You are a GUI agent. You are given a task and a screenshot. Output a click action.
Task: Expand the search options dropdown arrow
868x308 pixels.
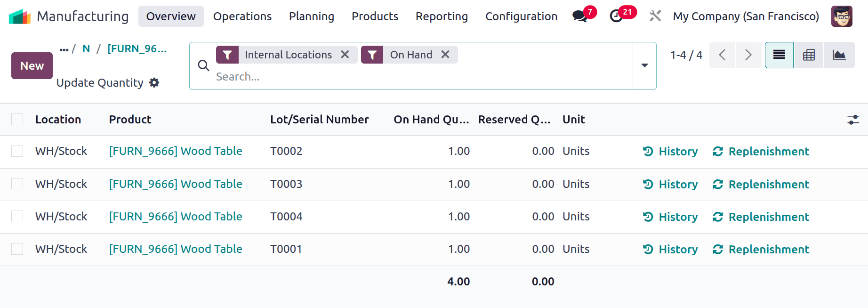pos(644,65)
